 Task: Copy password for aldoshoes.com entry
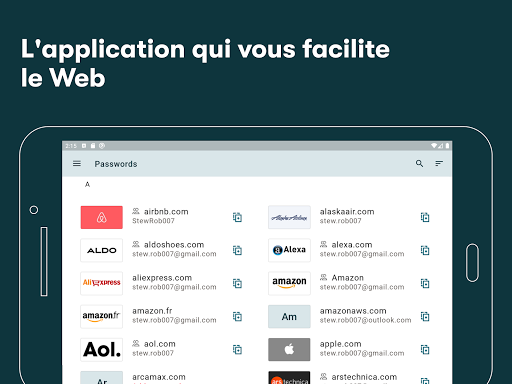coord(237,250)
